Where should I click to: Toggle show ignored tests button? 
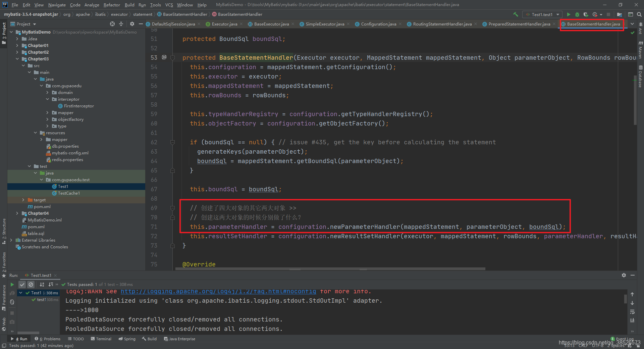click(31, 285)
